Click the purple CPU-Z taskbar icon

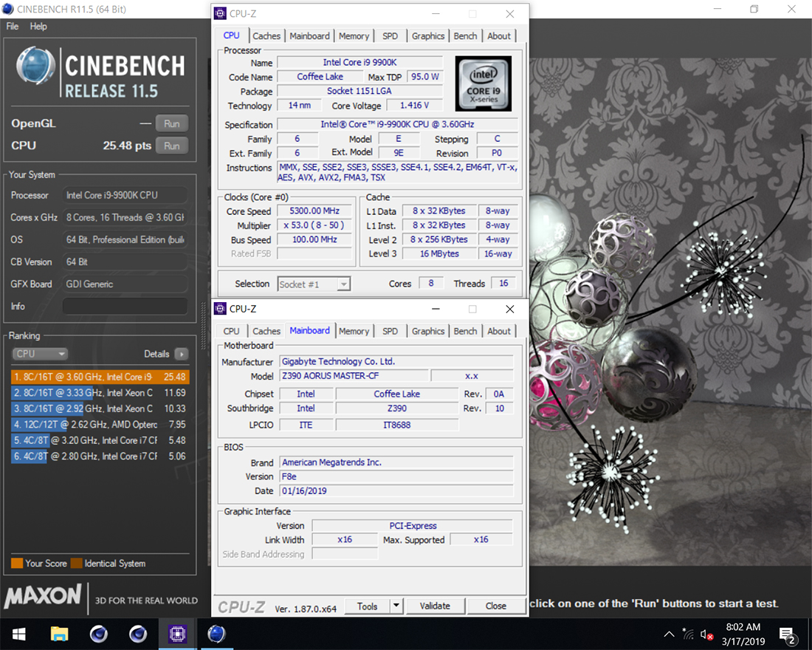coord(176,634)
